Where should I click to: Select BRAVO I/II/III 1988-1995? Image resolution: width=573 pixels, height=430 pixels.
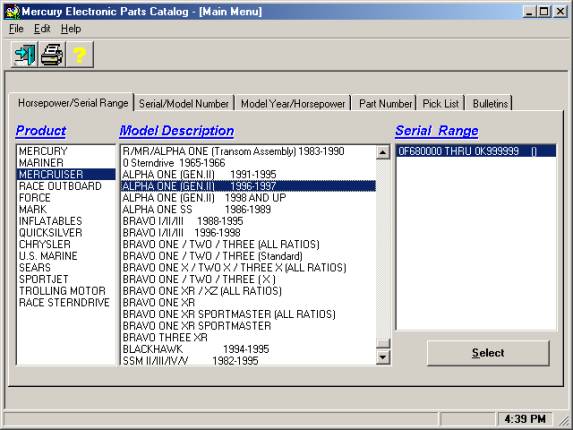(248, 221)
